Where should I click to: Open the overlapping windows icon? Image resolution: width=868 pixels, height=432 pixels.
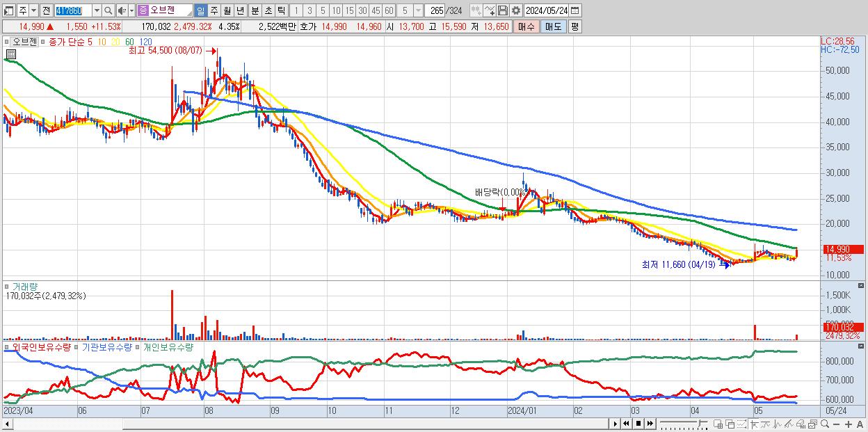click(730, 424)
